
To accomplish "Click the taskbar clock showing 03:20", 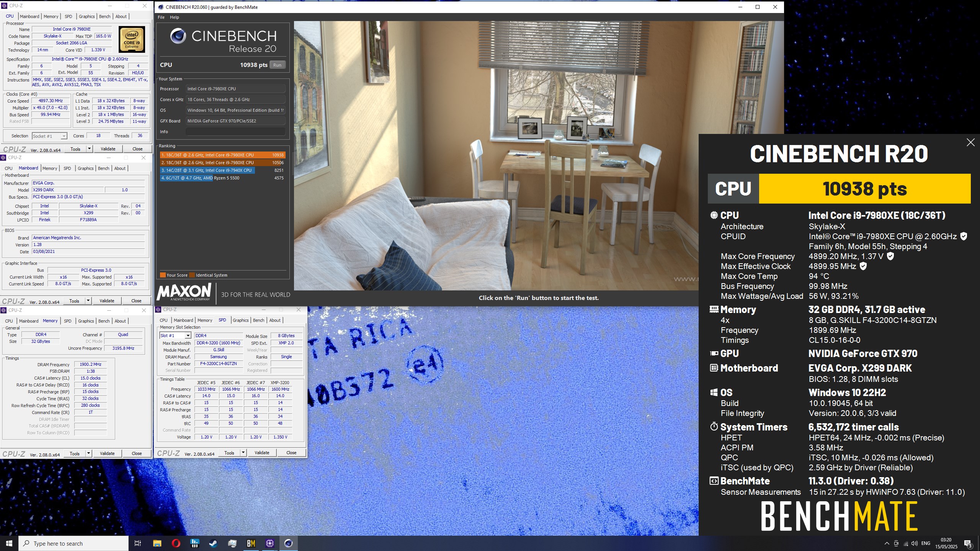I will tap(946, 543).
